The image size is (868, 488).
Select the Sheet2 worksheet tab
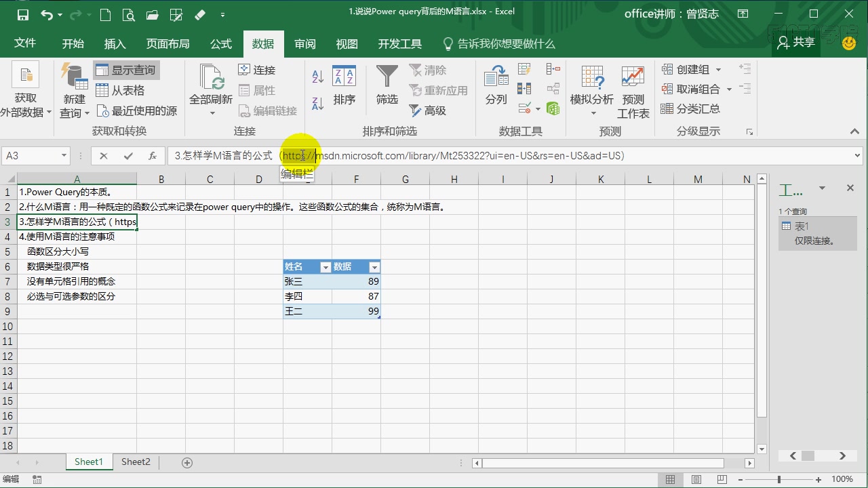pyautogui.click(x=135, y=462)
